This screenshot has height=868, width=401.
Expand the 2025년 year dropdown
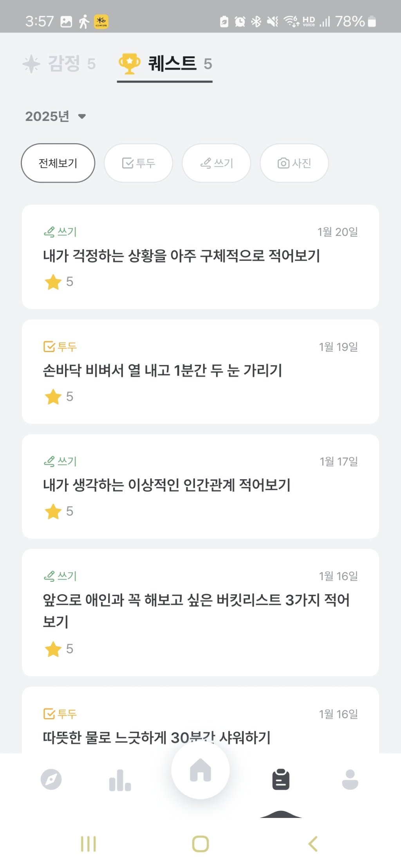pos(56,116)
